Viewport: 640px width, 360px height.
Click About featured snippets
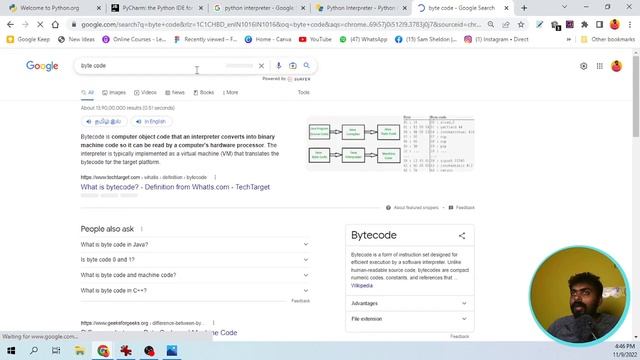[x=412, y=208]
